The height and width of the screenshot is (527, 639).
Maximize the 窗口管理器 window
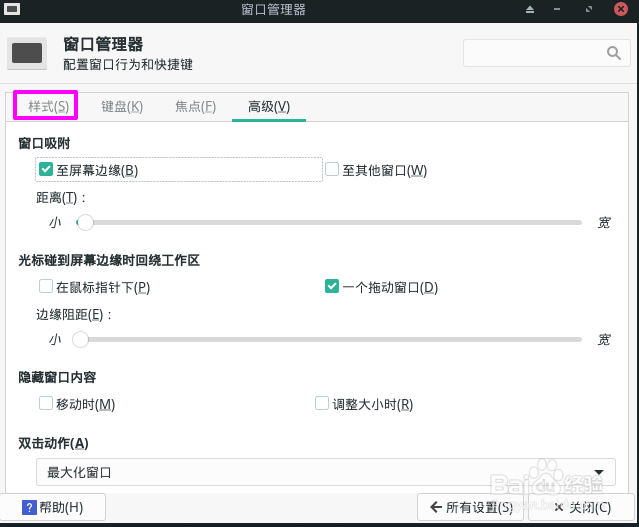(589, 9)
